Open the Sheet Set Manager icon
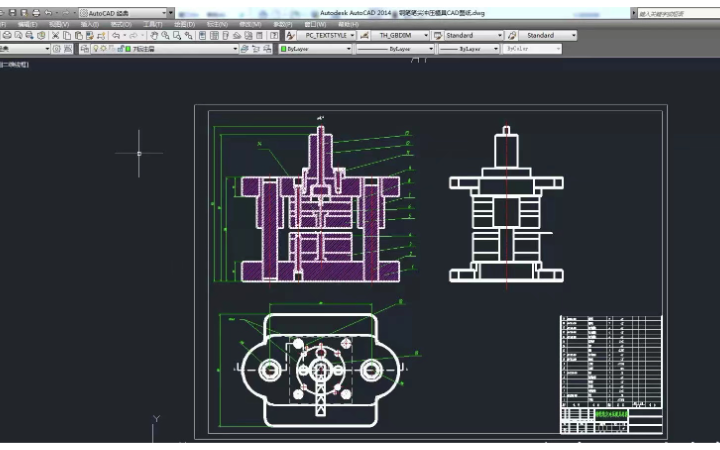 [x=237, y=35]
